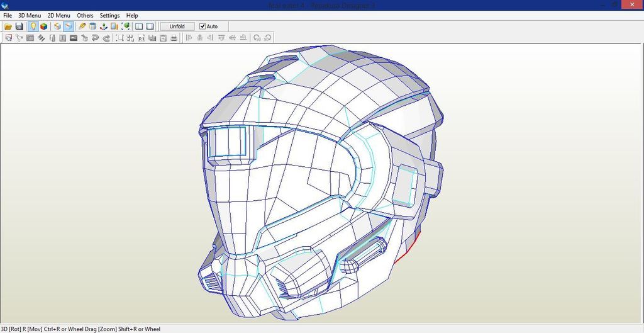
Task: Click the undo arrow icon
Action: click(95, 38)
